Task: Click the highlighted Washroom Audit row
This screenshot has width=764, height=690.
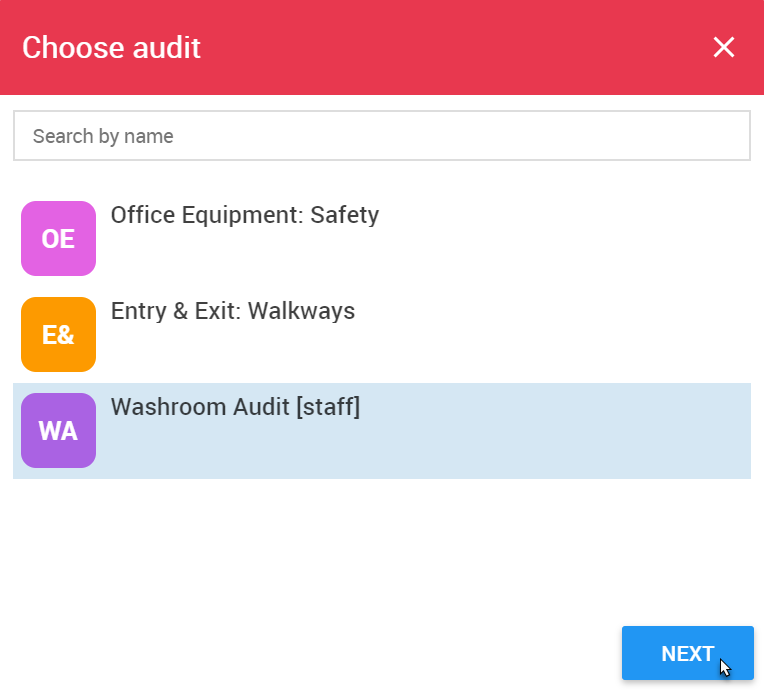Action: coord(382,431)
